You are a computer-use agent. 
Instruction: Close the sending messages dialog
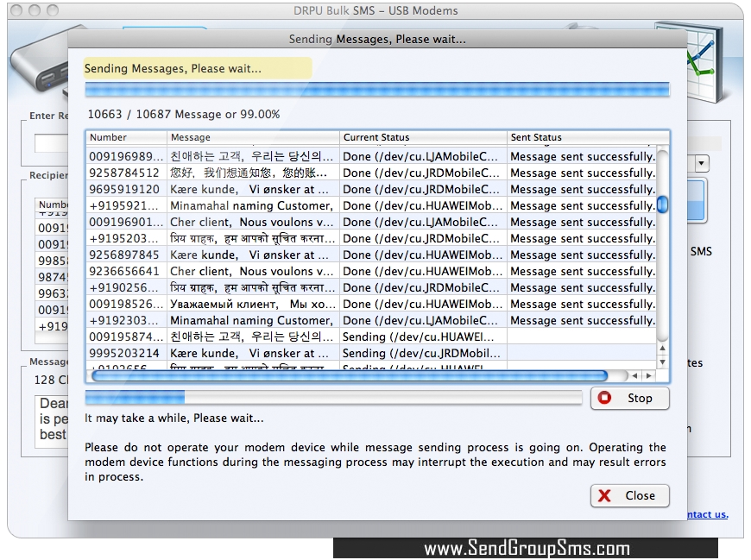[x=630, y=496]
